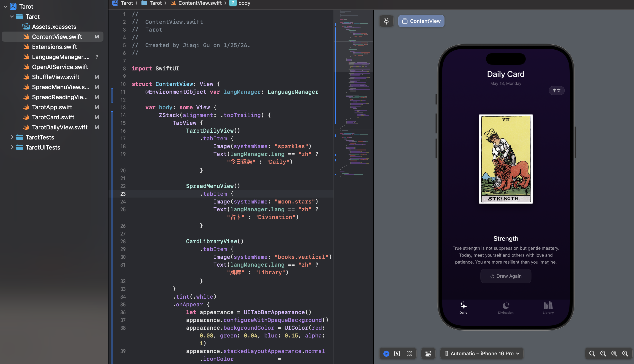Click the "May 18, Monday" date in preview
This screenshot has height=364, width=634.
click(506, 83)
